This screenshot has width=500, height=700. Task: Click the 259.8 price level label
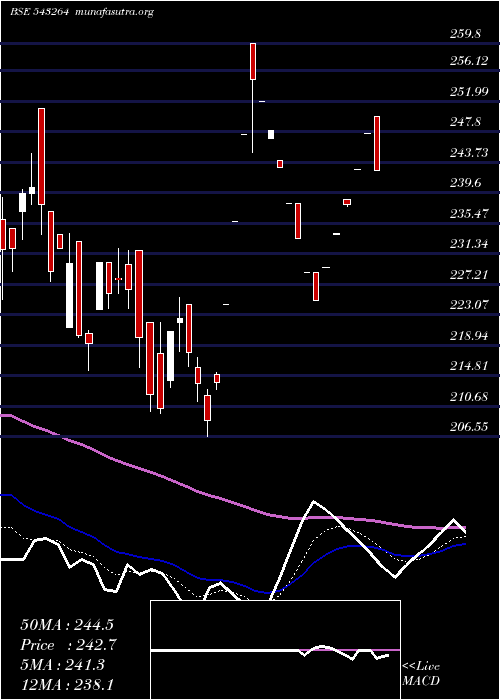point(465,34)
